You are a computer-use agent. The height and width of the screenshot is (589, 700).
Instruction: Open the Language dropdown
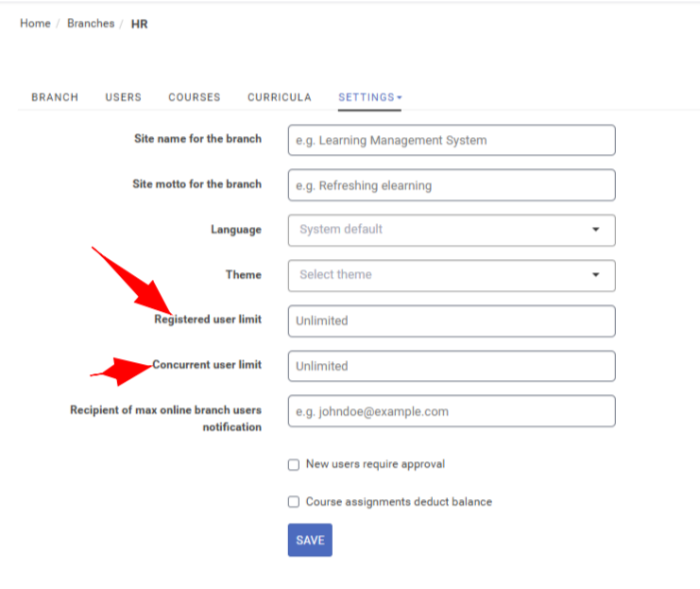pos(452,230)
